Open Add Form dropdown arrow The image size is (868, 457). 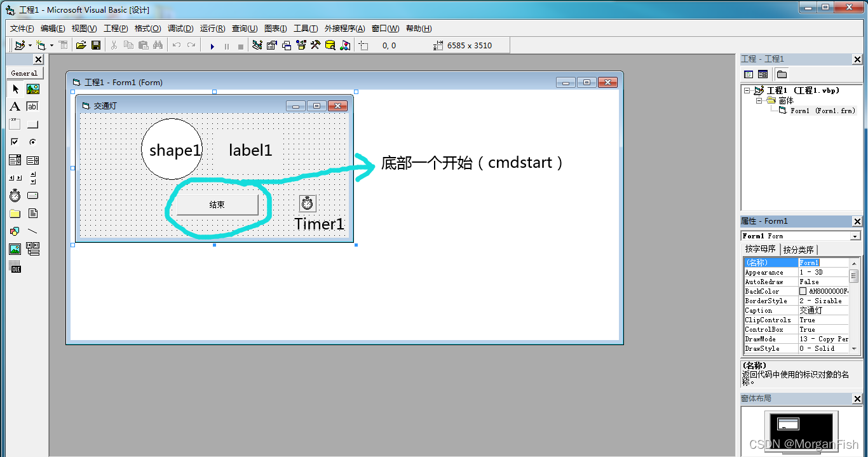coord(51,45)
